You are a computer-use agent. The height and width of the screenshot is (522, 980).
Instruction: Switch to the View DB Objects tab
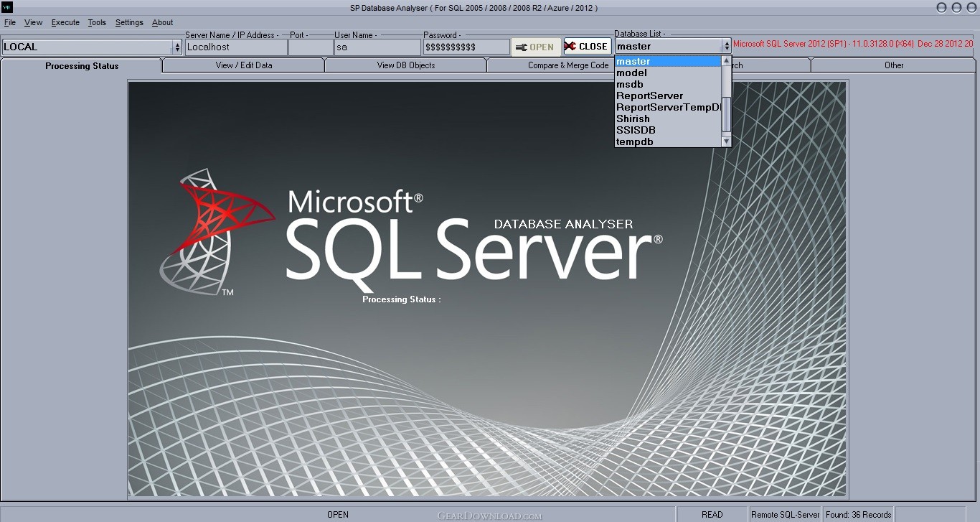406,65
